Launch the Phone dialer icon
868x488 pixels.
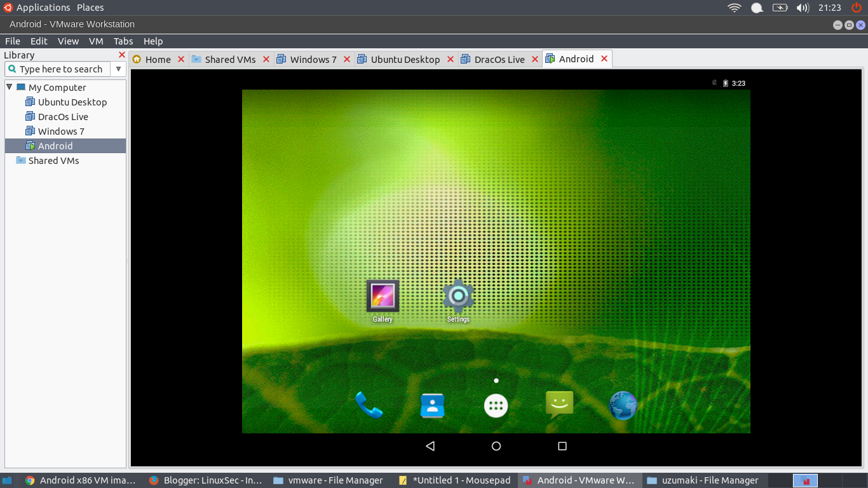point(369,405)
